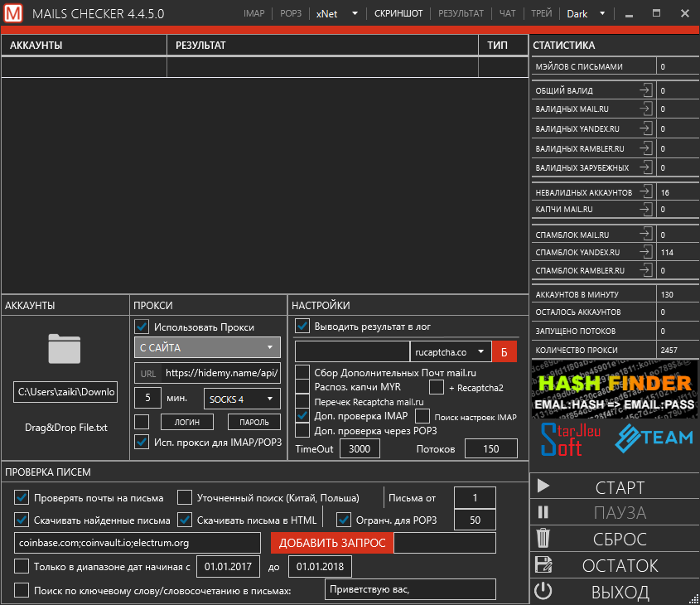
Task: Disable the Использовать Прокси checkbox
Action: (x=142, y=327)
